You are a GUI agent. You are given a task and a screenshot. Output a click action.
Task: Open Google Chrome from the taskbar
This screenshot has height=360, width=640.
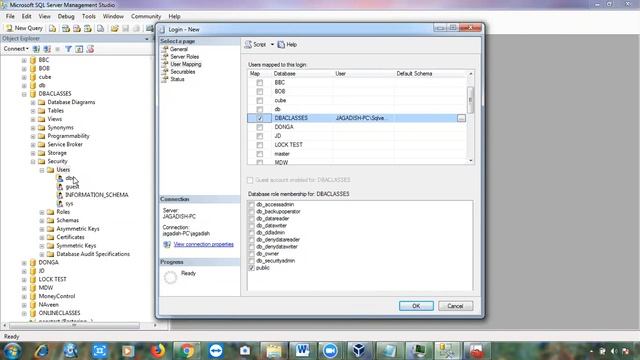click(x=187, y=351)
